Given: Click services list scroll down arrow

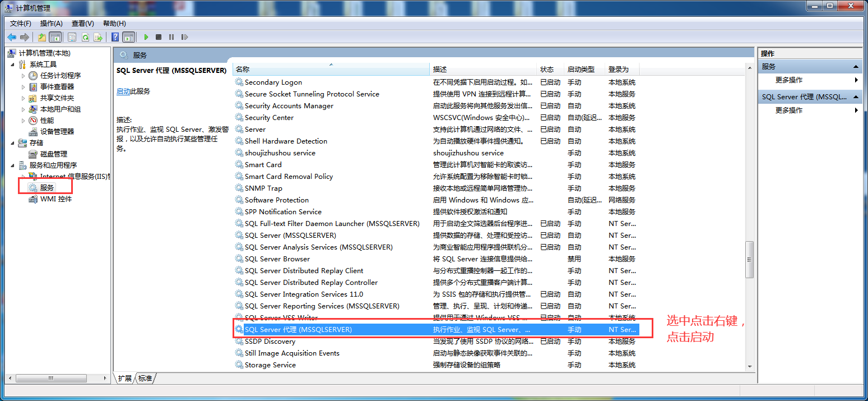Looking at the screenshot, I should 750,366.
